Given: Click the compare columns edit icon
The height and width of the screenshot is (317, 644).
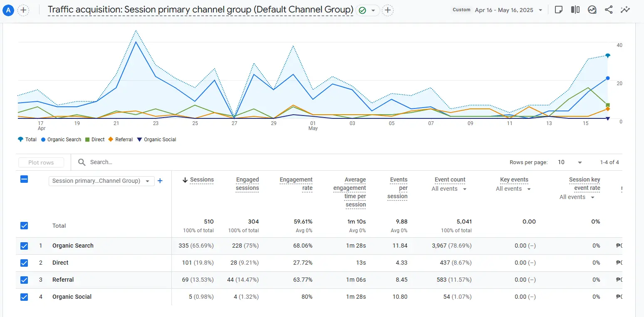Looking at the screenshot, I should [x=575, y=10].
